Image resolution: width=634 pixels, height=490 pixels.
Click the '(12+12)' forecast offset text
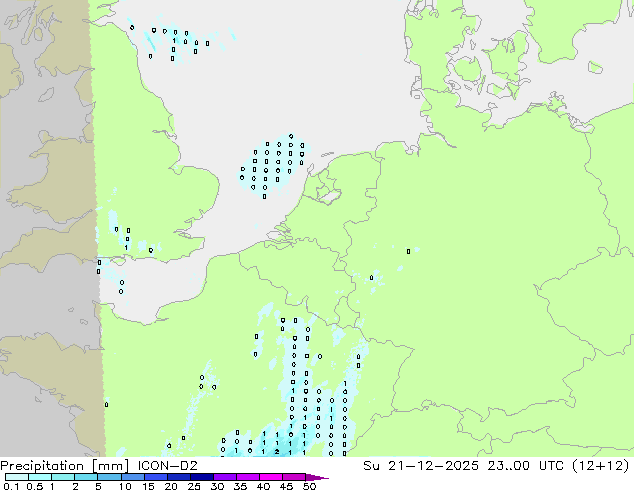[x=600, y=466]
